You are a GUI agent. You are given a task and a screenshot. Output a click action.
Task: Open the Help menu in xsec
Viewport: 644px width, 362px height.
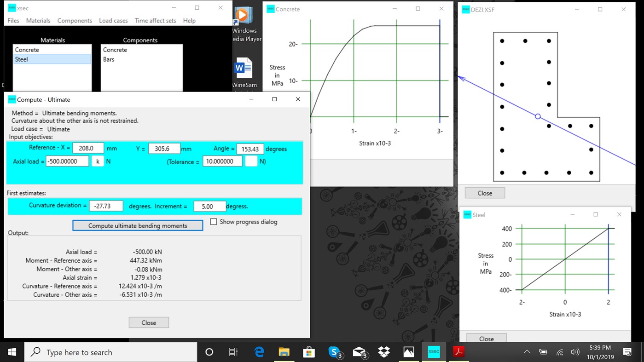189,20
